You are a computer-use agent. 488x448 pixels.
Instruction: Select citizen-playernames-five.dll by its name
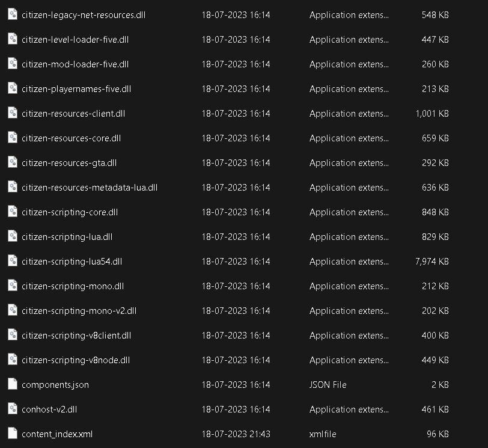click(x=76, y=89)
